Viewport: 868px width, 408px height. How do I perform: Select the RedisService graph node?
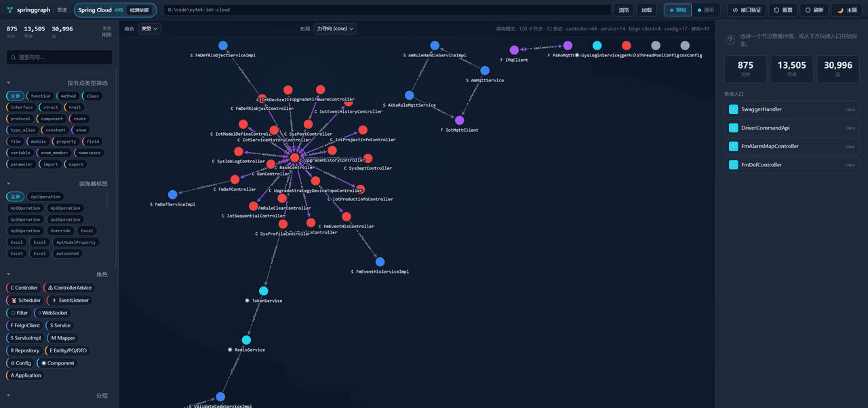pyautogui.click(x=246, y=340)
